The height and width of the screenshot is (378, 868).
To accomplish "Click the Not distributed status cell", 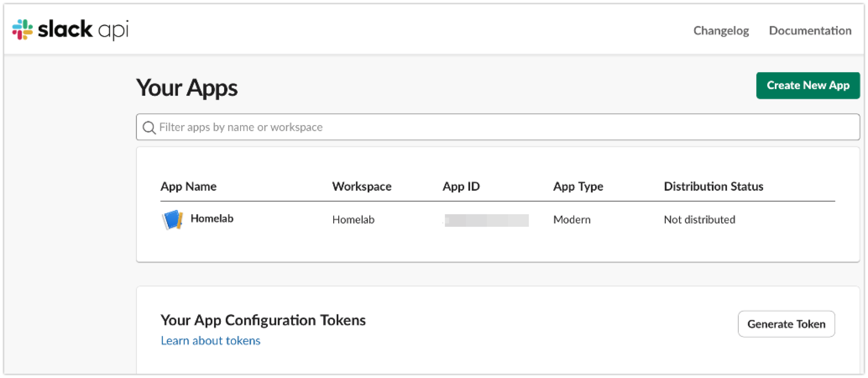I will pyautogui.click(x=699, y=220).
